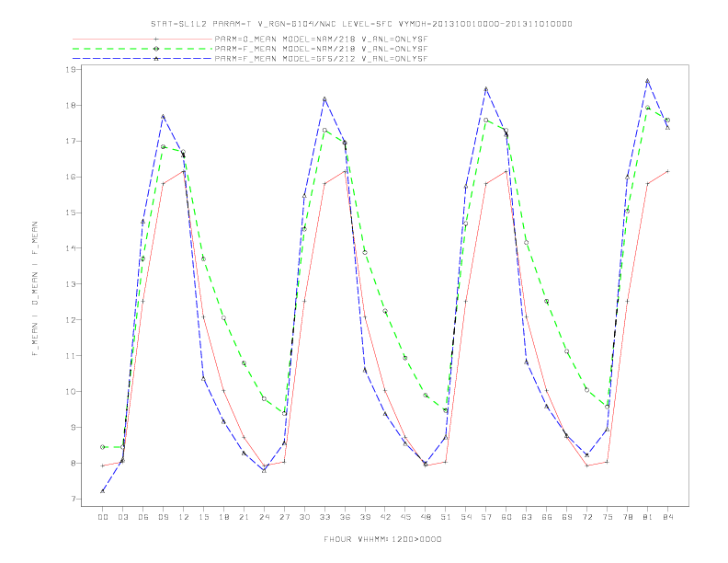Click the x-axis tick label 63
The width and height of the screenshot is (728, 563).
point(527,517)
